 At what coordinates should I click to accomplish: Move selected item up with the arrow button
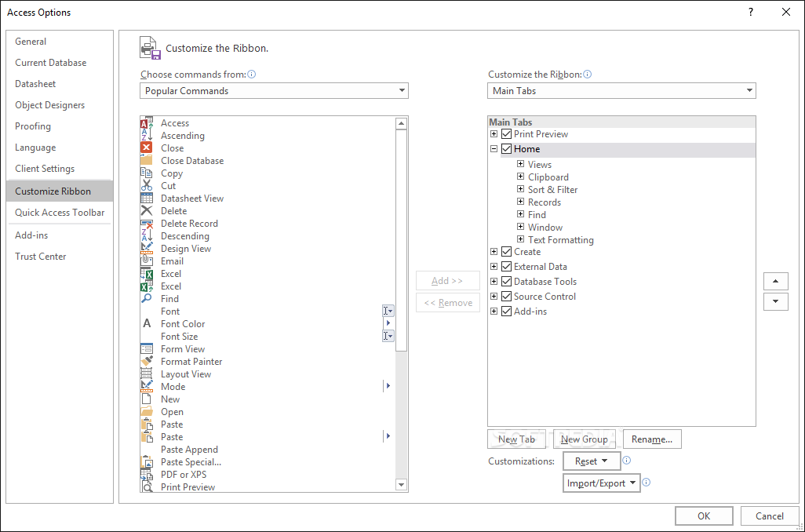pos(776,282)
